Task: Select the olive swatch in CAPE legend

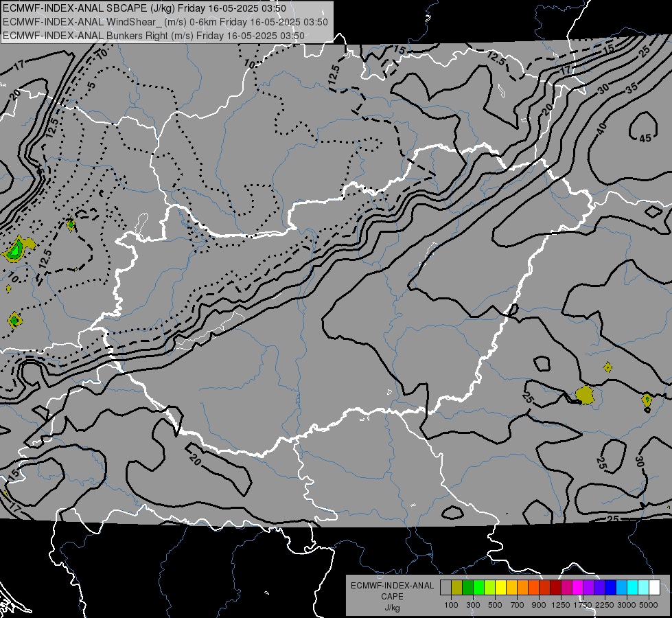Action: (x=457, y=588)
